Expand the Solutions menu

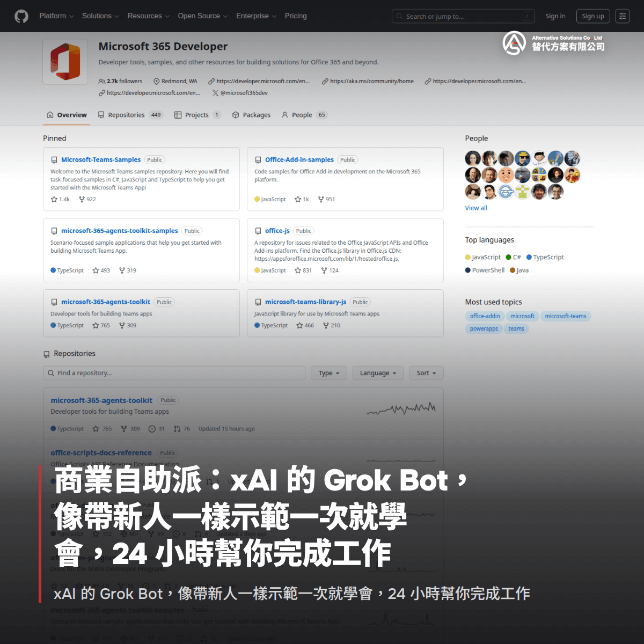coord(100,16)
